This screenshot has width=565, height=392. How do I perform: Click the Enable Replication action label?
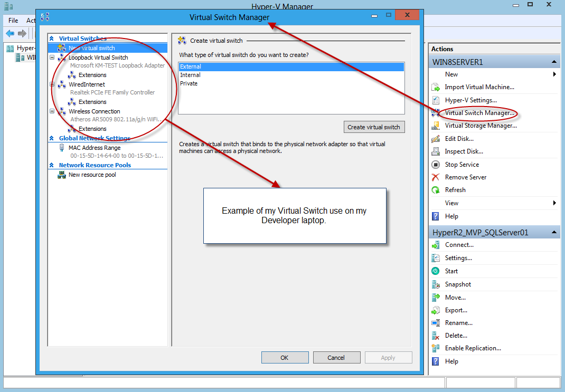click(x=473, y=348)
